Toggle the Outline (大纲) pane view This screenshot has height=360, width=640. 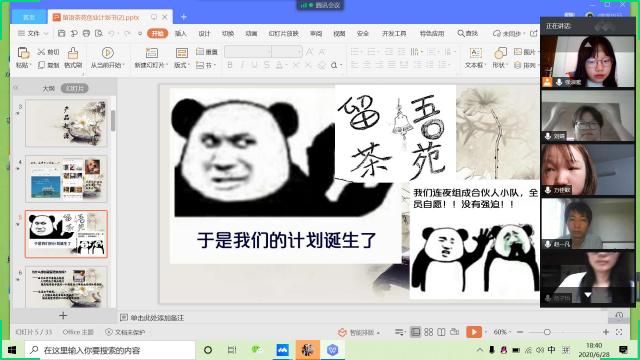click(49, 88)
